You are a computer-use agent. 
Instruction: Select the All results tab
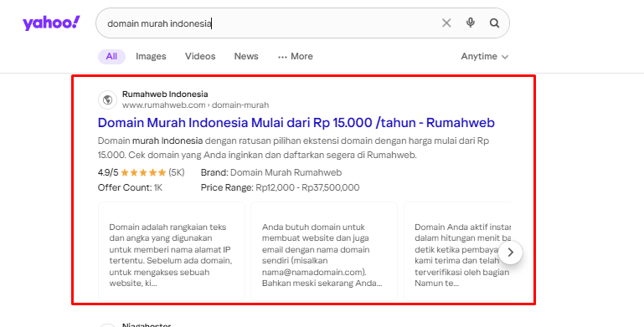pos(111,57)
